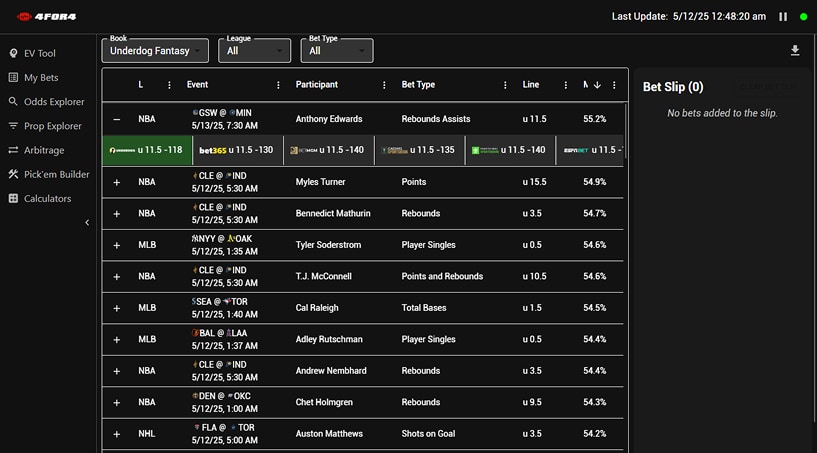
Task: Toggle sort arrow on percentage column
Action: click(598, 85)
